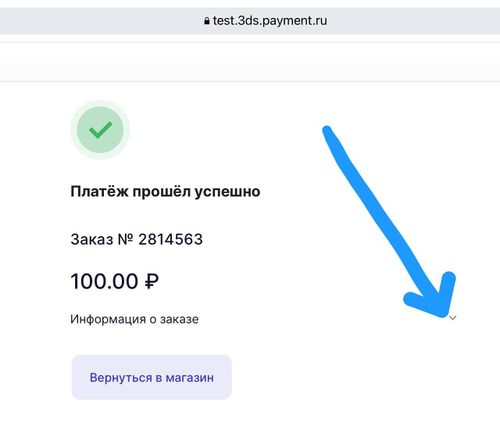Click the order number 2814563
The width and height of the screenshot is (500, 426).
(x=170, y=239)
